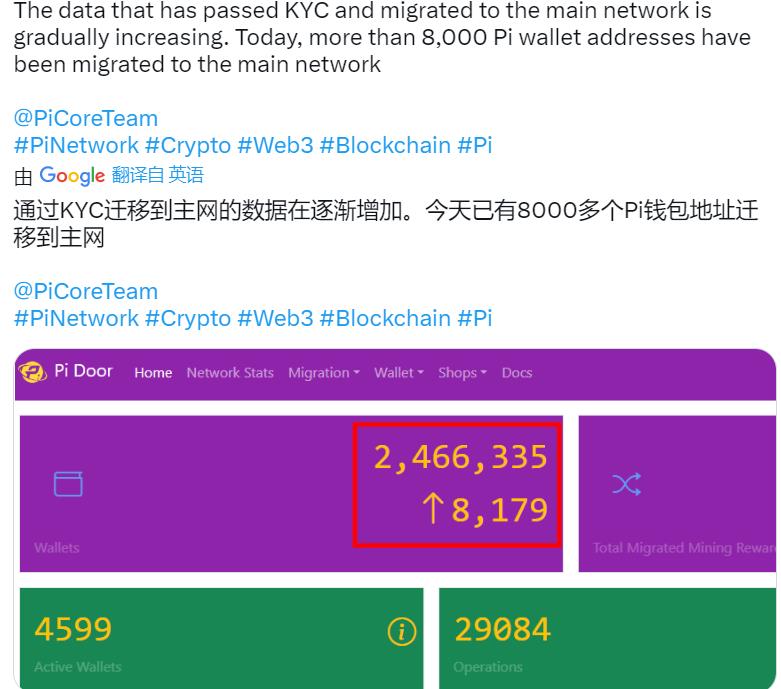The height and width of the screenshot is (689, 781).
Task: Open the Wallet dropdown in navbar
Action: click(x=399, y=373)
